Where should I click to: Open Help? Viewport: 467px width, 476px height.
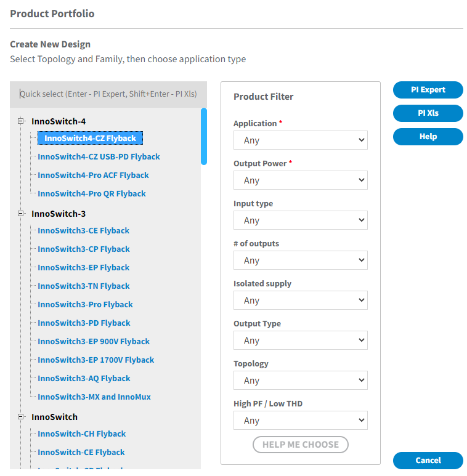click(x=428, y=137)
